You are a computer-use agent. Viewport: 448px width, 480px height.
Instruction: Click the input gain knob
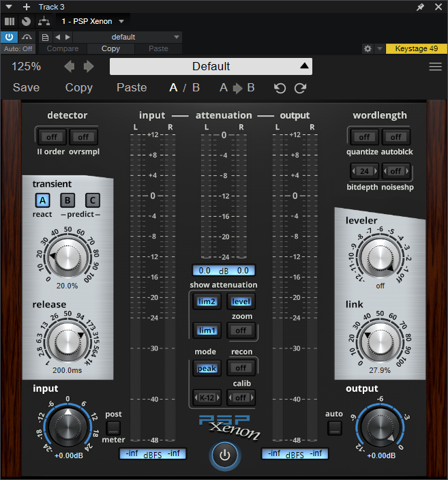[x=68, y=427]
